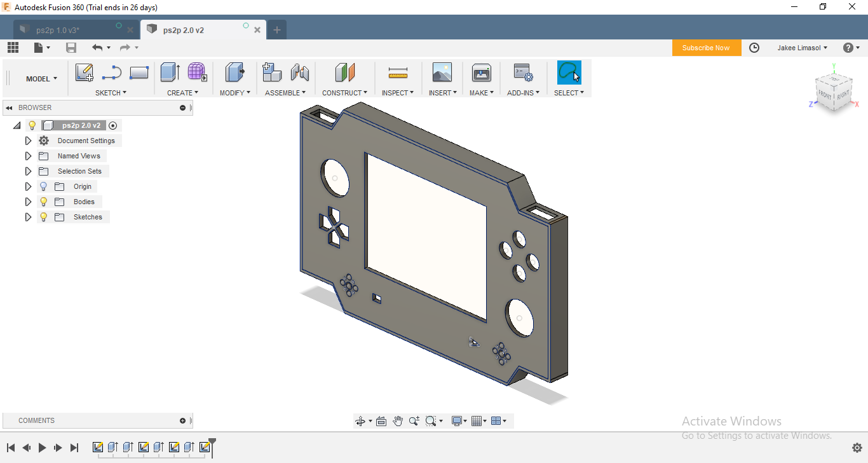Expand the Selection Sets tree node
Screen dimensions: 868x463
pos(28,171)
